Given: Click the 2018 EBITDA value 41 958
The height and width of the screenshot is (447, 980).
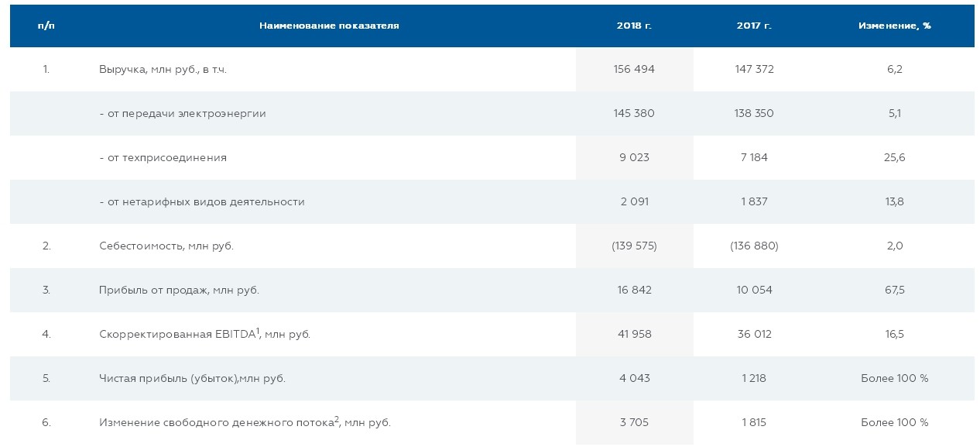Looking at the screenshot, I should click(x=634, y=335).
